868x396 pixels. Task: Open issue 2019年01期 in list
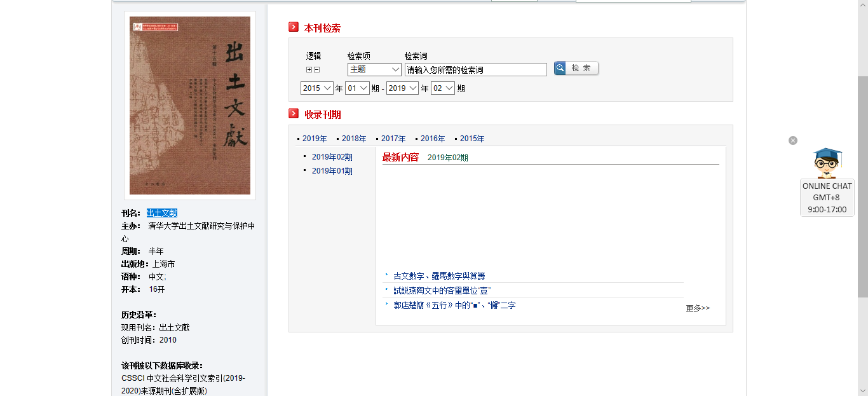332,171
